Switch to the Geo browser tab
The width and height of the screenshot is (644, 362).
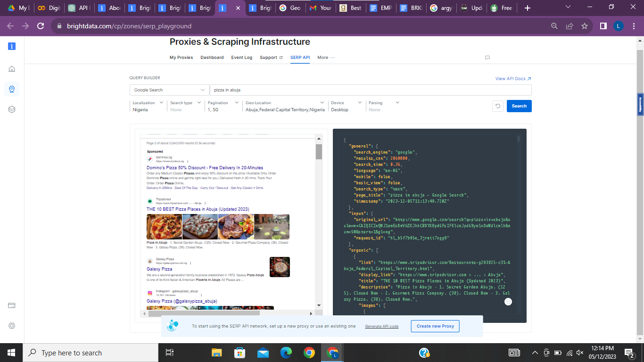[290, 8]
